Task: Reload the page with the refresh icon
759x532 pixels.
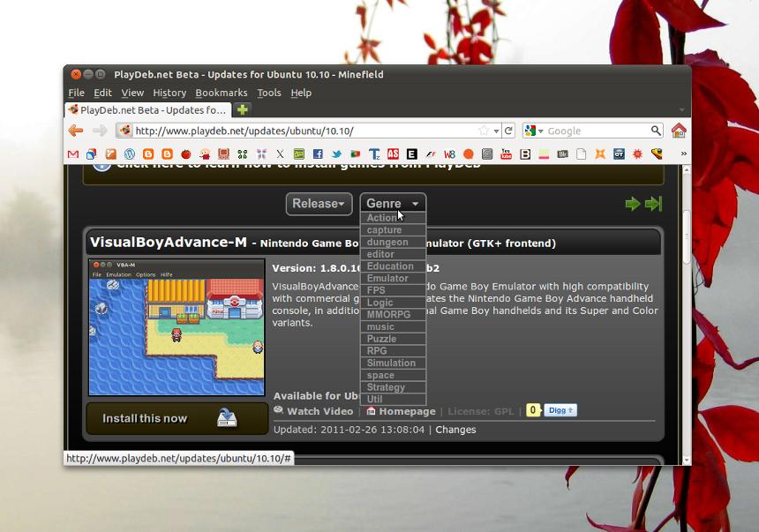Action: coord(508,131)
